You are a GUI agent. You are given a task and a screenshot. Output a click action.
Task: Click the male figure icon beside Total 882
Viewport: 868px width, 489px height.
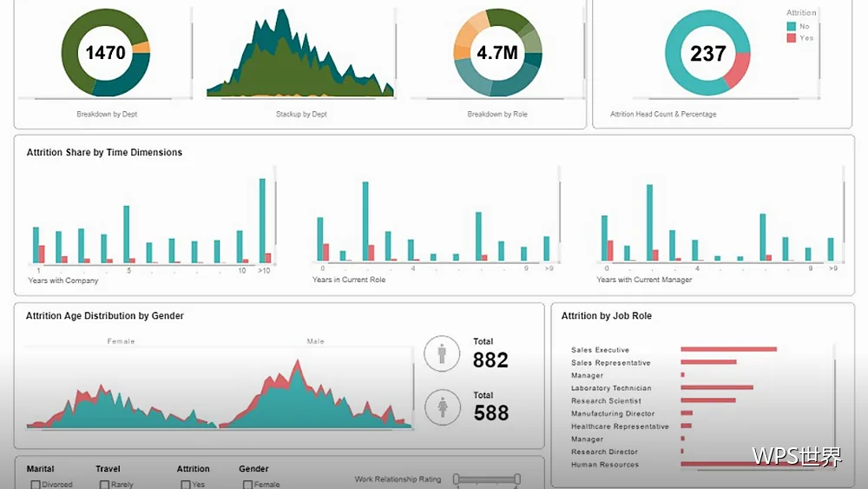click(442, 354)
